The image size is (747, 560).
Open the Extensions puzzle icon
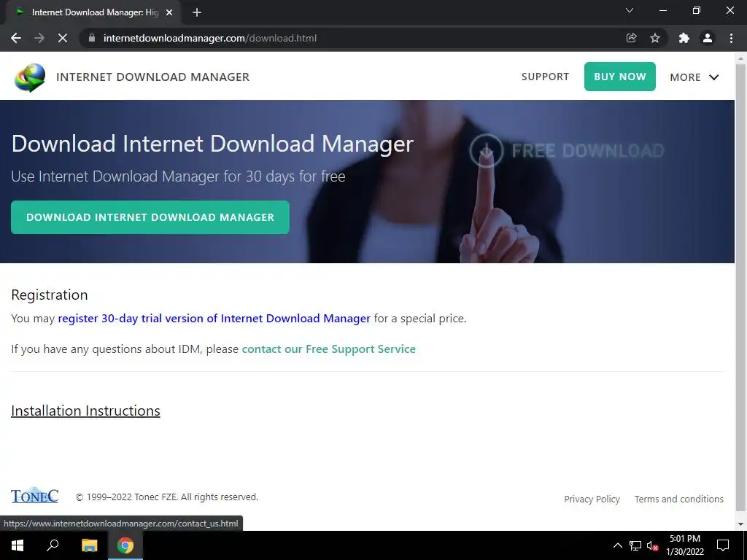[684, 38]
